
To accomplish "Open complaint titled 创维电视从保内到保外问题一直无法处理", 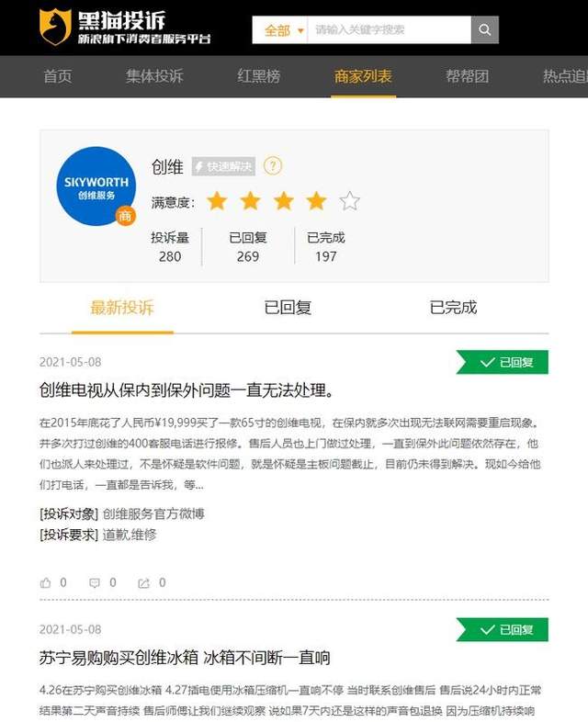I will pyautogui.click(x=186, y=390).
